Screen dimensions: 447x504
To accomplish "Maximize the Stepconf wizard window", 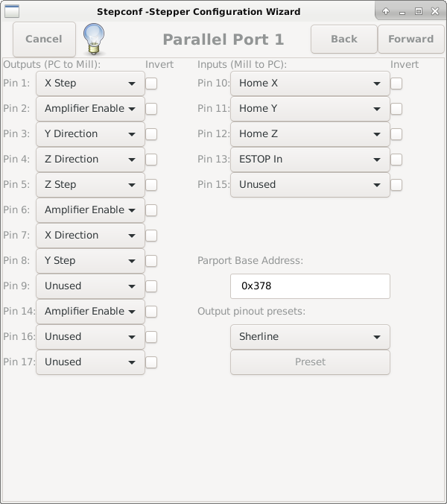I will pos(419,11).
